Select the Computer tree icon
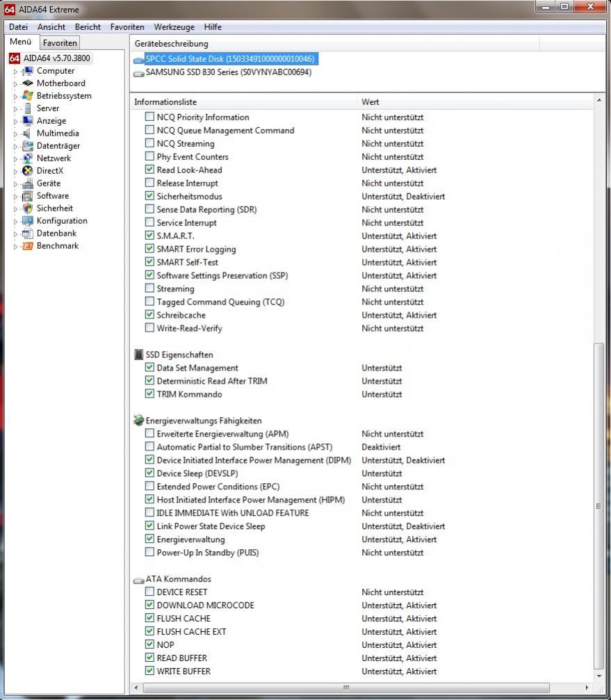The height and width of the screenshot is (700, 611). click(x=28, y=71)
